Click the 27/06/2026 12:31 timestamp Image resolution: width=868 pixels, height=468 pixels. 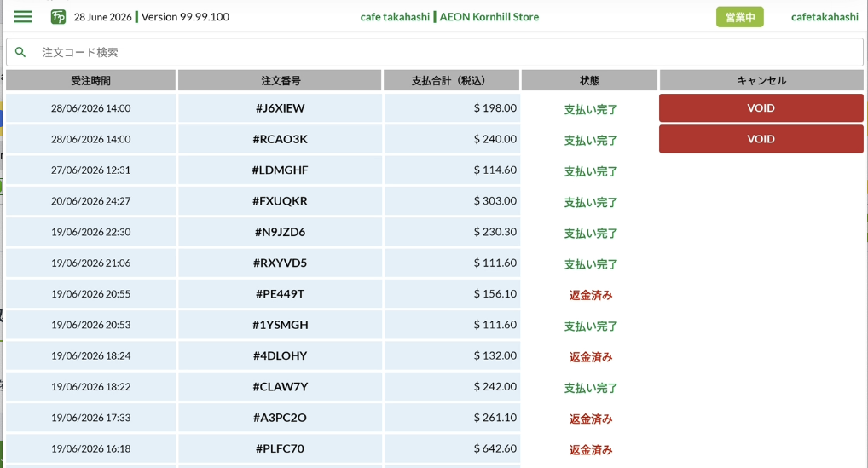pos(90,170)
